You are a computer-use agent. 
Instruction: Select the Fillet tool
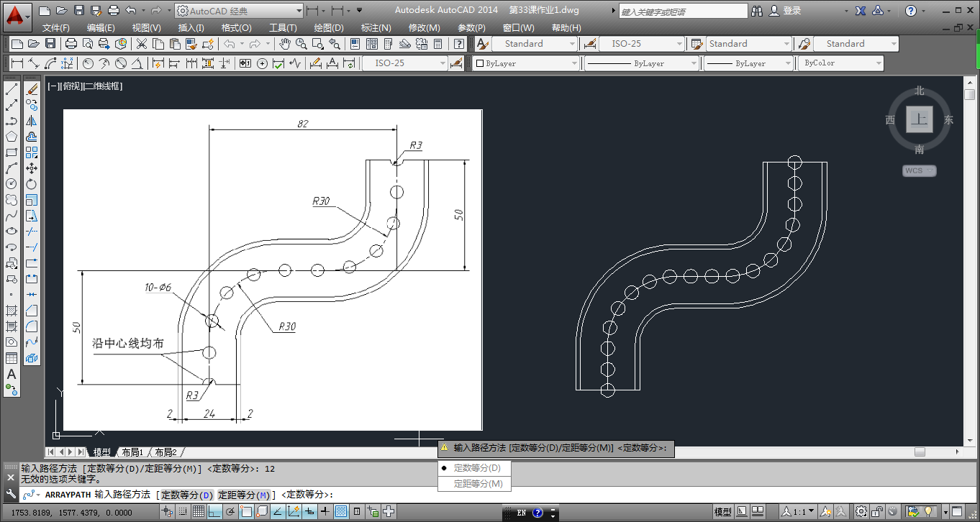click(32, 326)
